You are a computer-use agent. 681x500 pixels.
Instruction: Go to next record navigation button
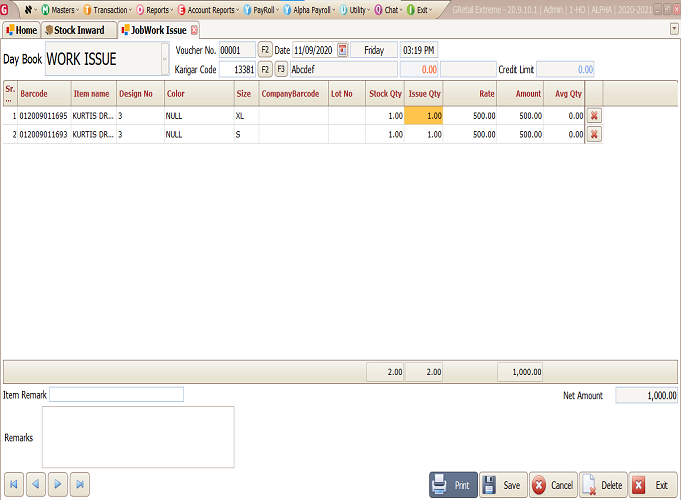coord(58,484)
